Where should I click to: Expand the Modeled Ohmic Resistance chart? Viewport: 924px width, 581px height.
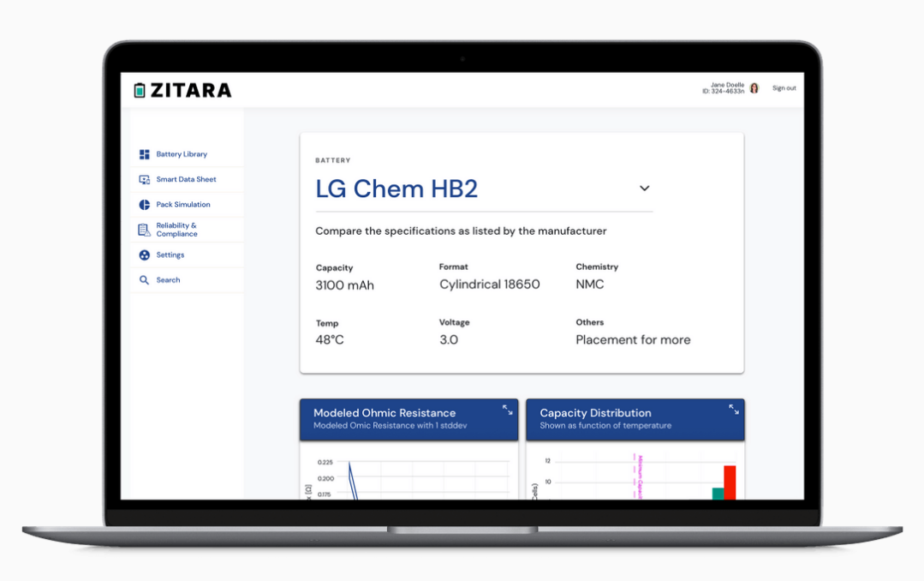[x=507, y=410]
